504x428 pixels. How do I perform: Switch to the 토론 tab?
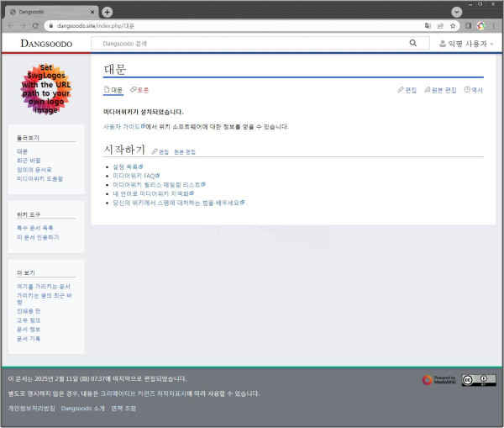click(x=139, y=89)
